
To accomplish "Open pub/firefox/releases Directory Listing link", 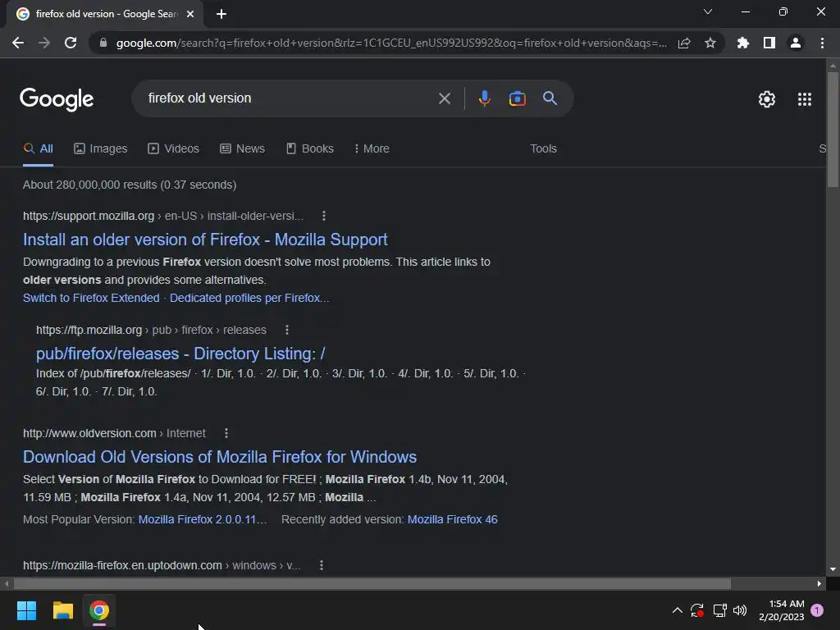I will 180,354.
